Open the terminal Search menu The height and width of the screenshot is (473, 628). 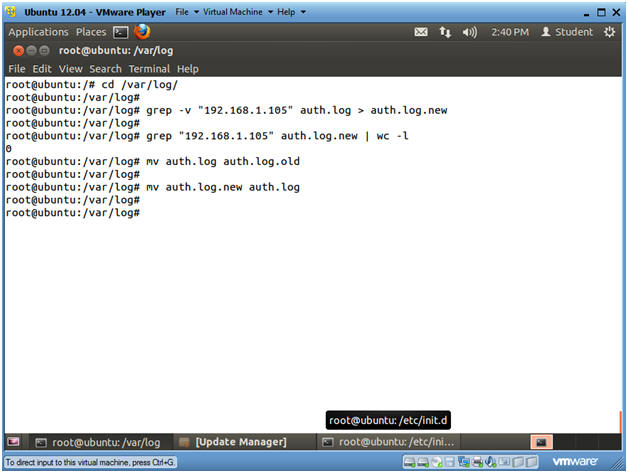click(105, 69)
